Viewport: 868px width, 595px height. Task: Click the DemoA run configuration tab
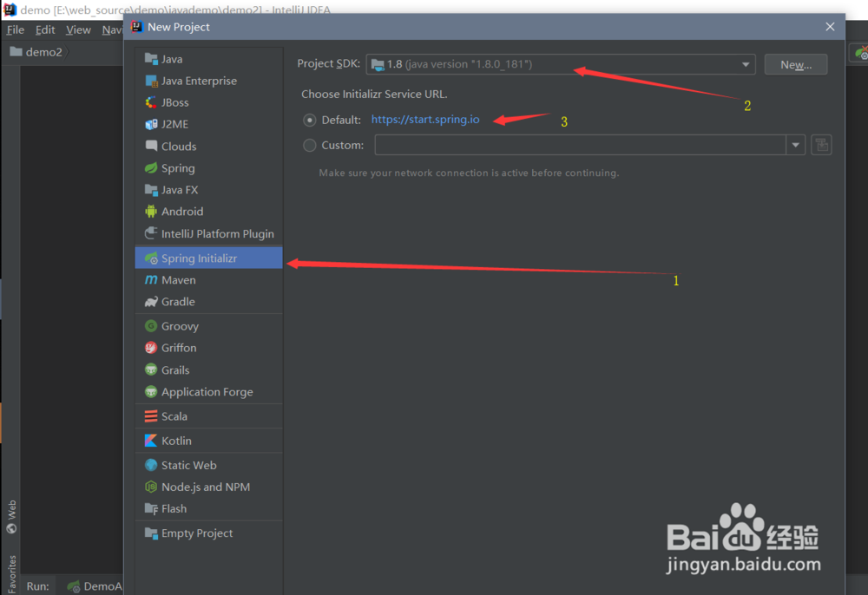pyautogui.click(x=95, y=586)
